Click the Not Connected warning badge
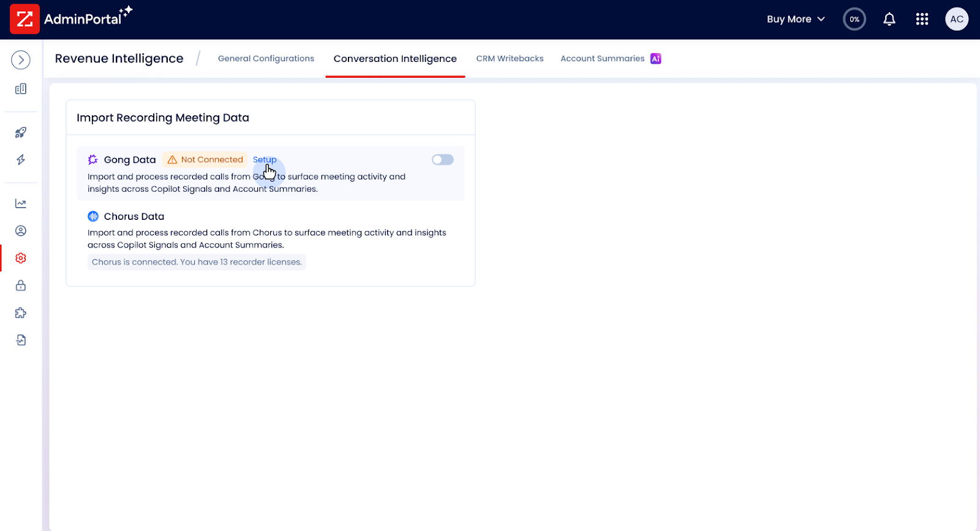 (205, 160)
